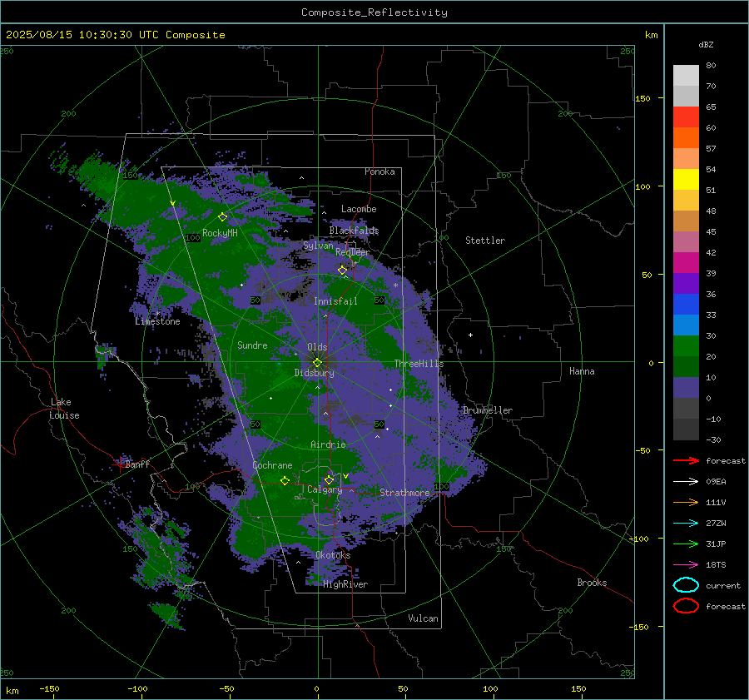
Task: Select the Didsbury label
Action: point(314,373)
